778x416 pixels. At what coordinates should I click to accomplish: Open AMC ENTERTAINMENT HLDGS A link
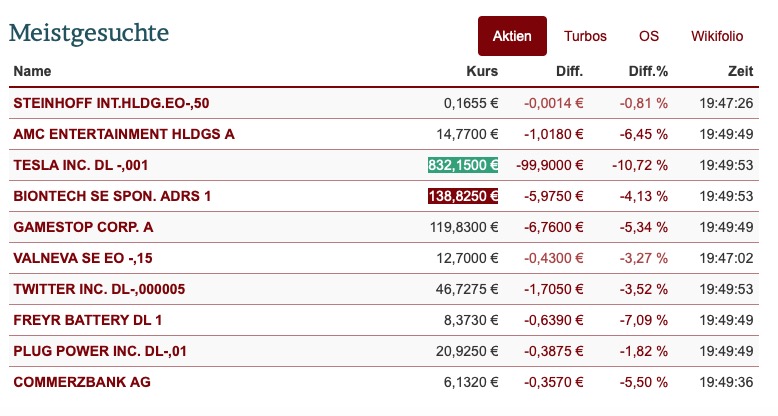click(124, 134)
